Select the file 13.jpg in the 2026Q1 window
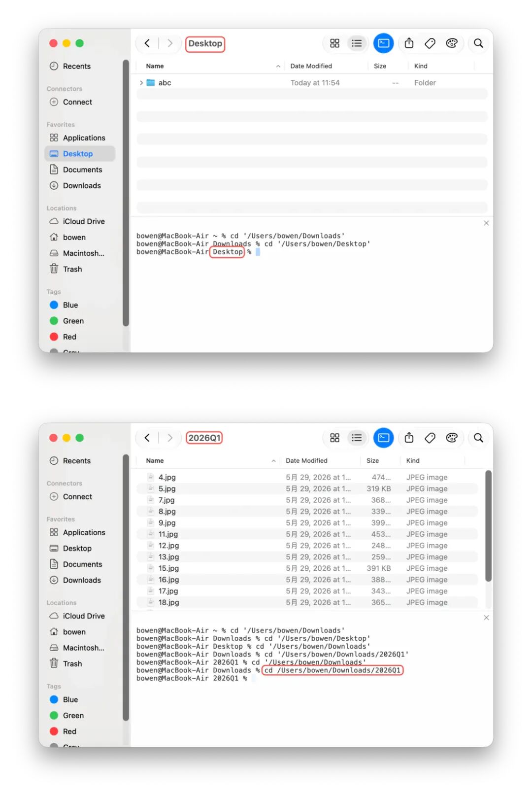Screen dimensions: 532x796 307,557
